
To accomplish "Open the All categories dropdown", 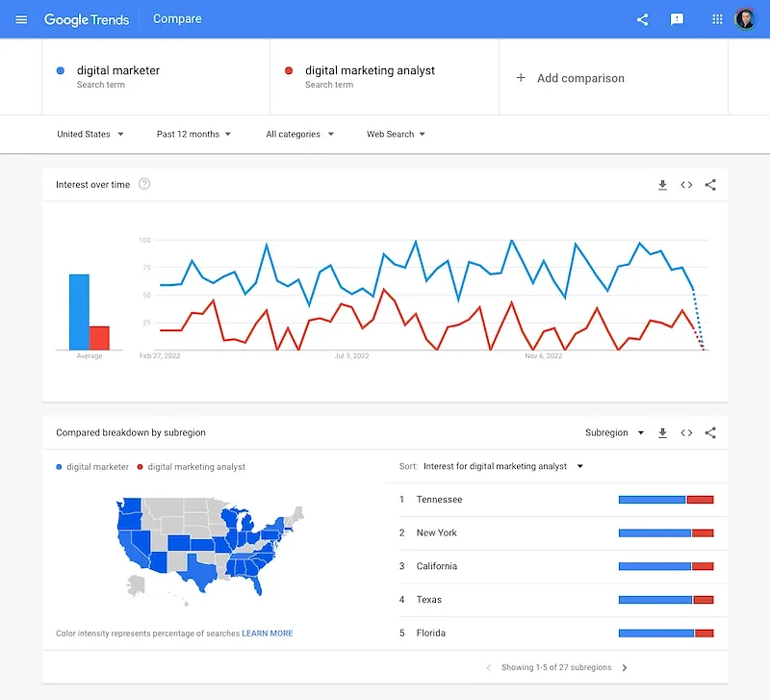I will (x=299, y=134).
